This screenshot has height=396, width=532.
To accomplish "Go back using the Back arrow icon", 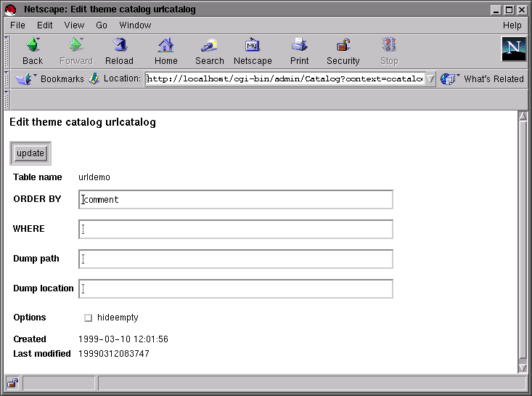I will [x=33, y=45].
